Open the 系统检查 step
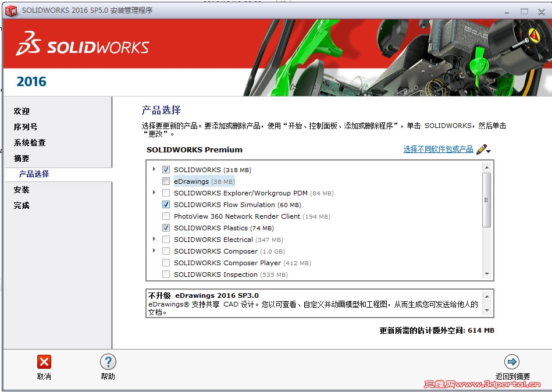 point(30,142)
